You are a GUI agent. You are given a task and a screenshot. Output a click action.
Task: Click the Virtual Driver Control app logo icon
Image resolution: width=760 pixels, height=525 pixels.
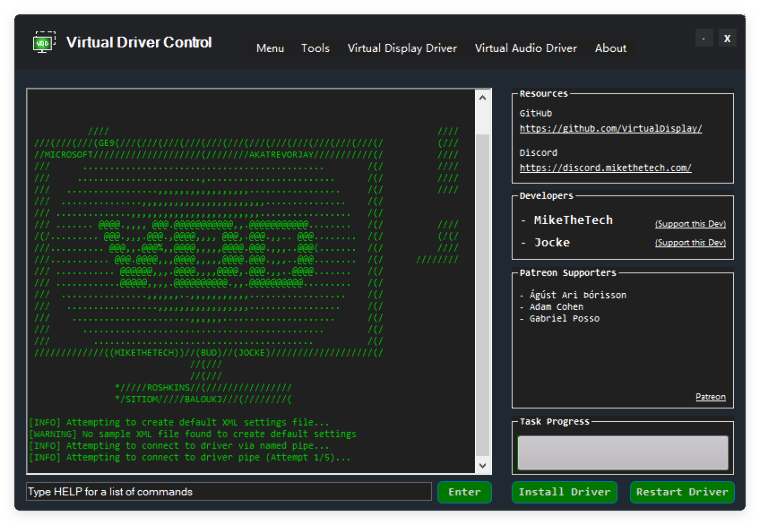tap(44, 42)
